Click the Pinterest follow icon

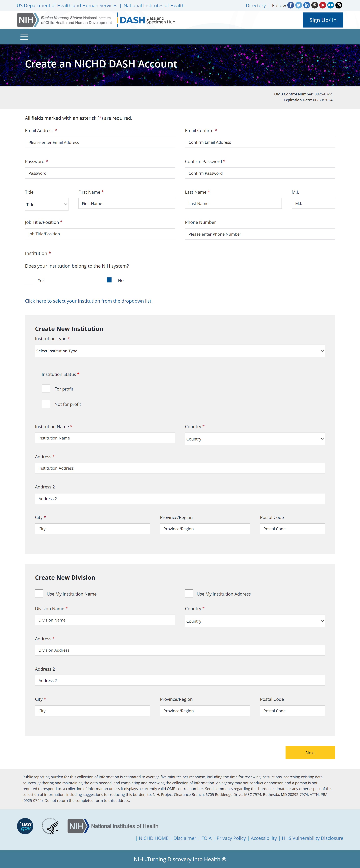pyautogui.click(x=314, y=5)
